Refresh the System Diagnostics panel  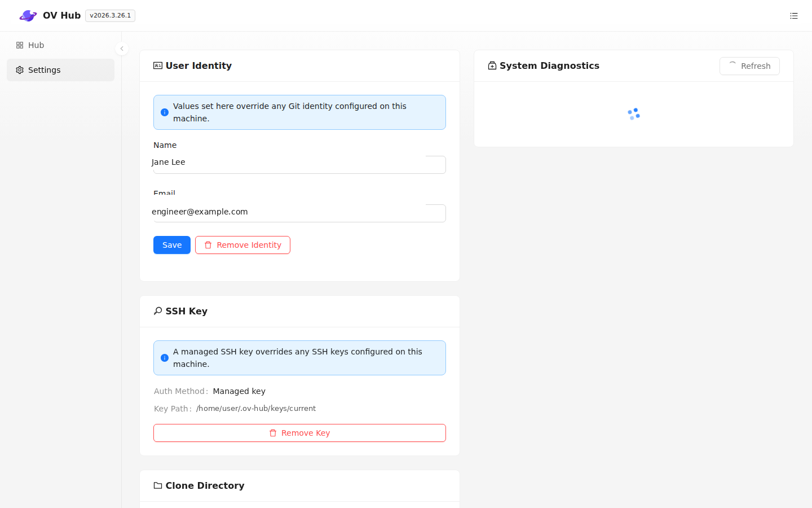click(749, 66)
